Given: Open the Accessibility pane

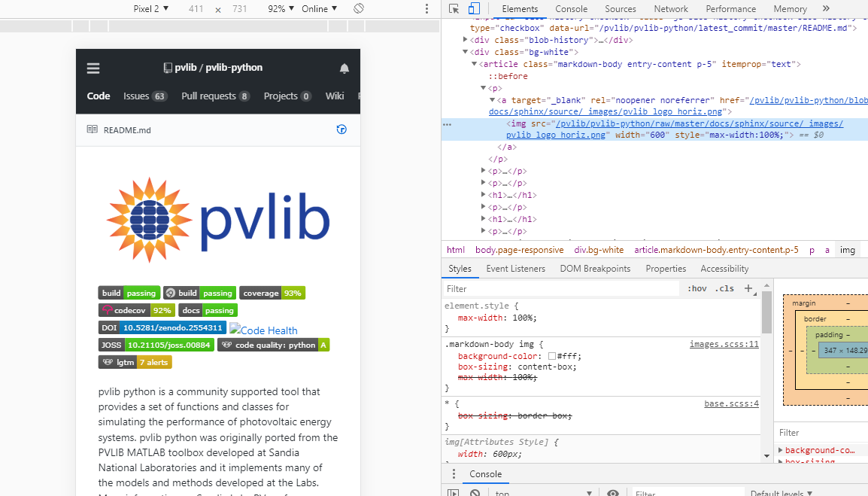Looking at the screenshot, I should pos(724,268).
